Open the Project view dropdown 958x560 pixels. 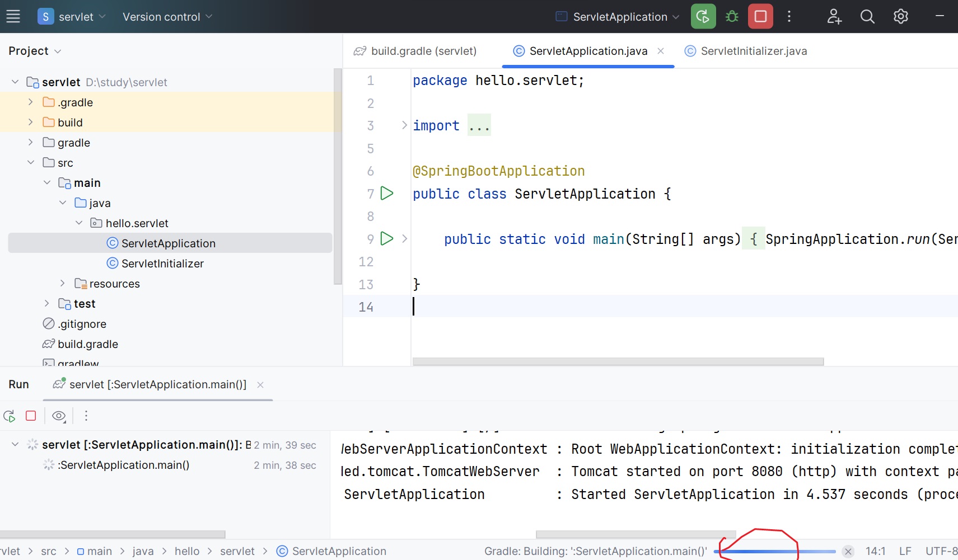(x=35, y=51)
